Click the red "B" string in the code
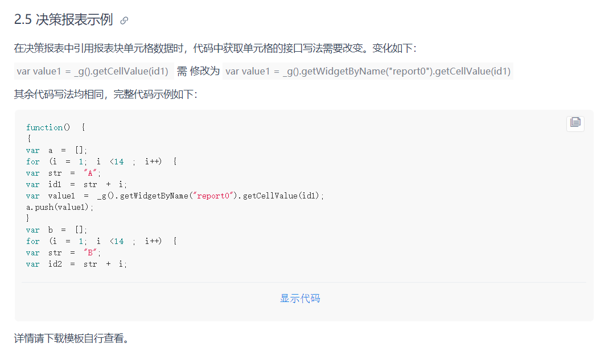Screen dimensions: 613x364 pyautogui.click(x=90, y=253)
